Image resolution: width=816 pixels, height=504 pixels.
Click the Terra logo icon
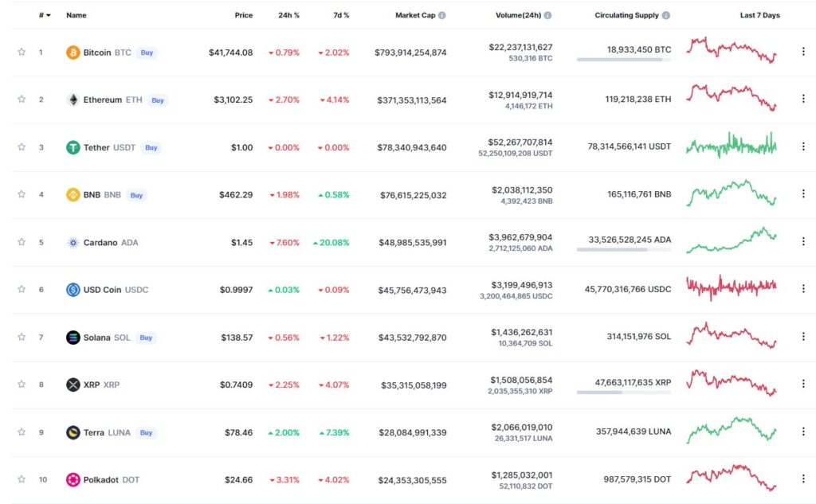73,432
